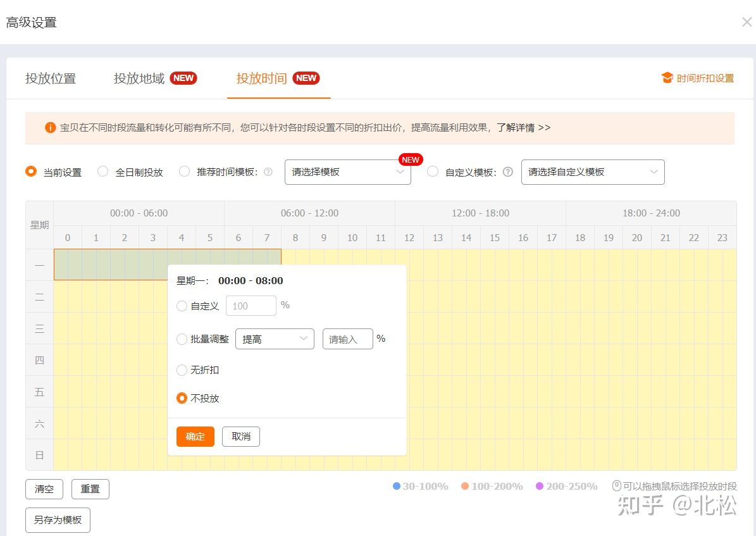Click the 清空 button
This screenshot has width=756, height=536.
(x=44, y=489)
